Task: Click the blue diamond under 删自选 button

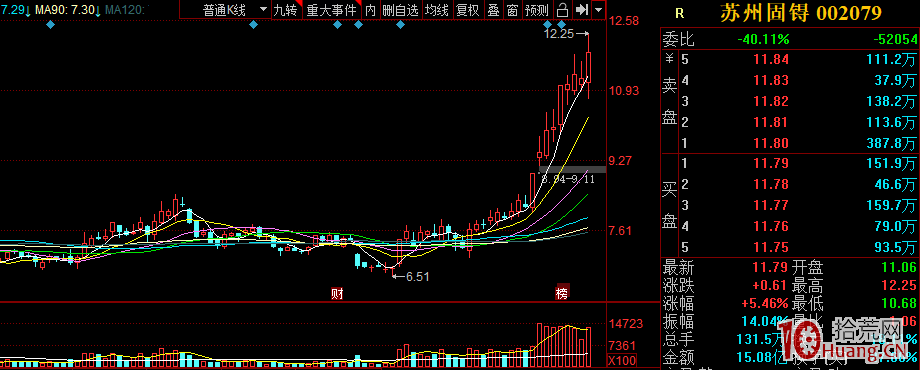Action: pos(400,25)
